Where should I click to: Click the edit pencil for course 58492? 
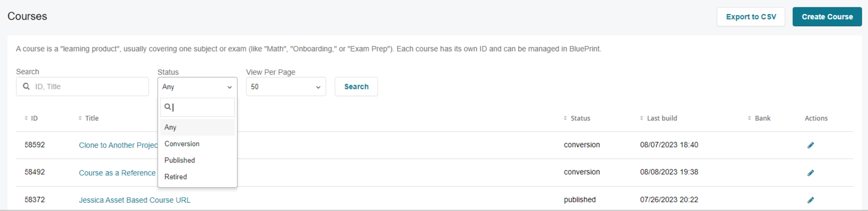point(810,173)
